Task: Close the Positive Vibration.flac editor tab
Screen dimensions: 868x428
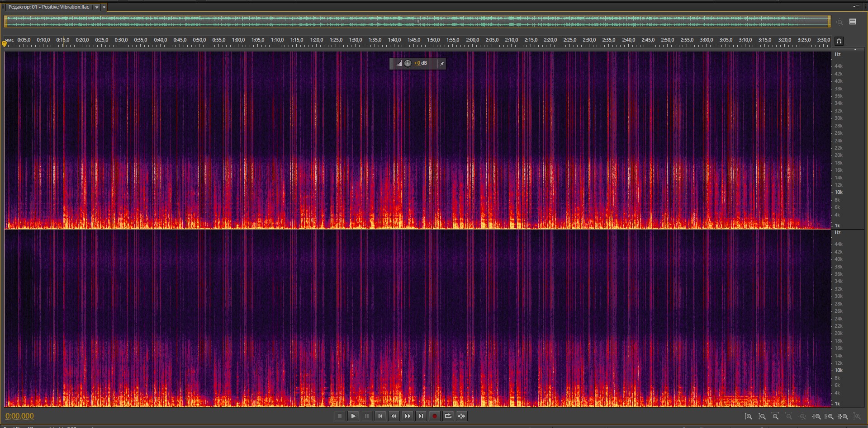Action: coord(104,7)
